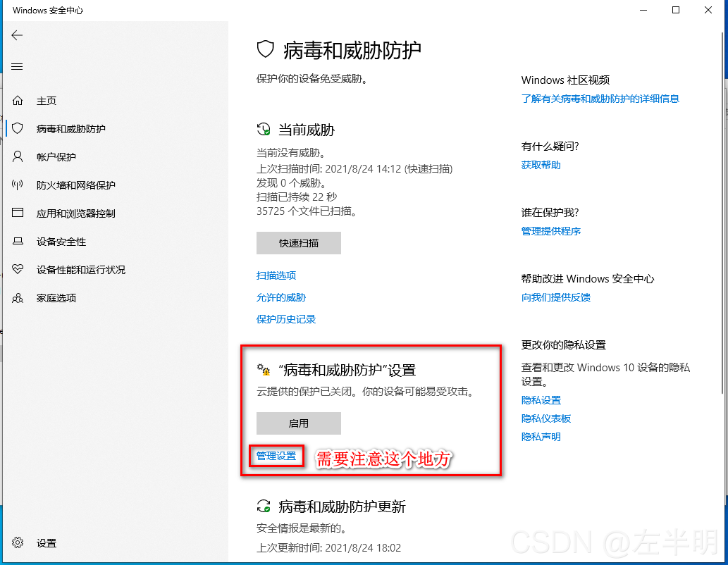Image resolution: width=728 pixels, height=565 pixels.
Task: Start a scan with 快速扫描 button
Action: click(x=299, y=243)
